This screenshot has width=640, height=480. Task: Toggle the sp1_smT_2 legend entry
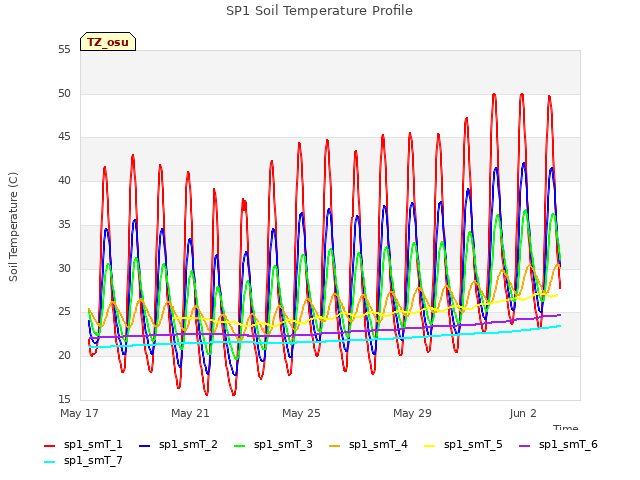point(178,444)
